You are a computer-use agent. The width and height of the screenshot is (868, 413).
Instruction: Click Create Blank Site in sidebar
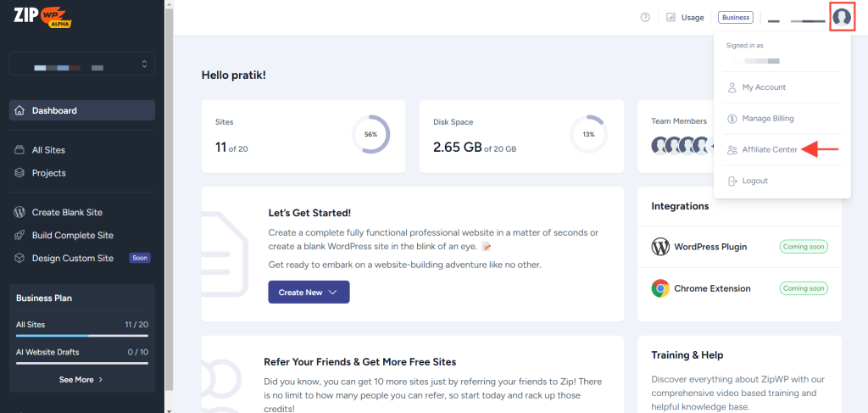(x=67, y=212)
